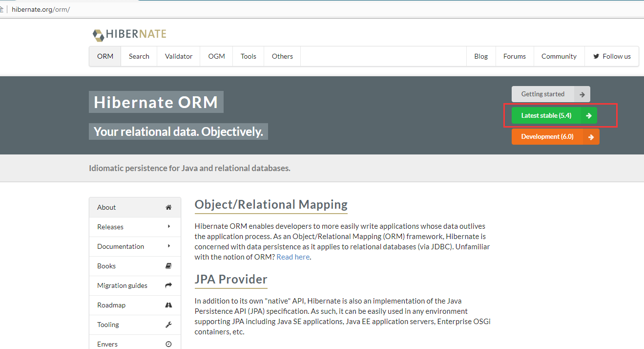644x349 pixels.
Task: Click share arrow icon in Migration guides row
Action: [x=168, y=285]
